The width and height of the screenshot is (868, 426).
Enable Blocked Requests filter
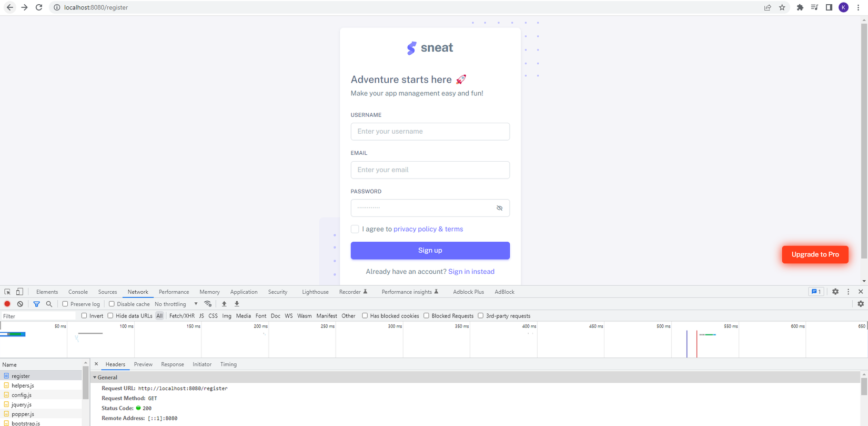tap(427, 316)
